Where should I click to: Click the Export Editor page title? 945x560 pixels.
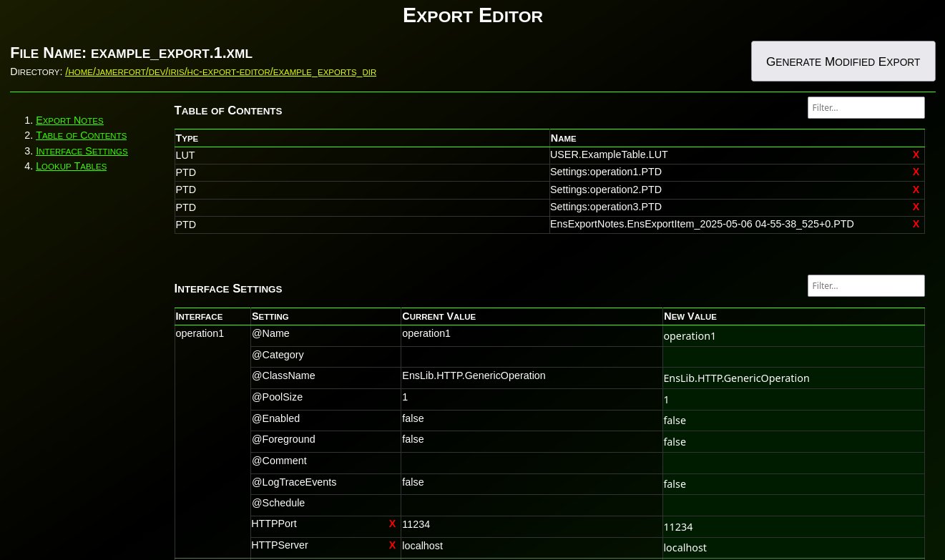pyautogui.click(x=473, y=15)
